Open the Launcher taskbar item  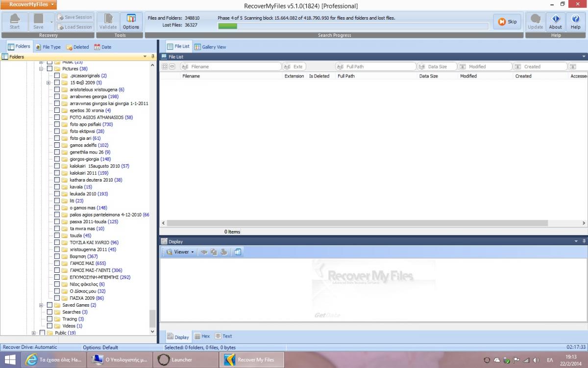pyautogui.click(x=186, y=360)
